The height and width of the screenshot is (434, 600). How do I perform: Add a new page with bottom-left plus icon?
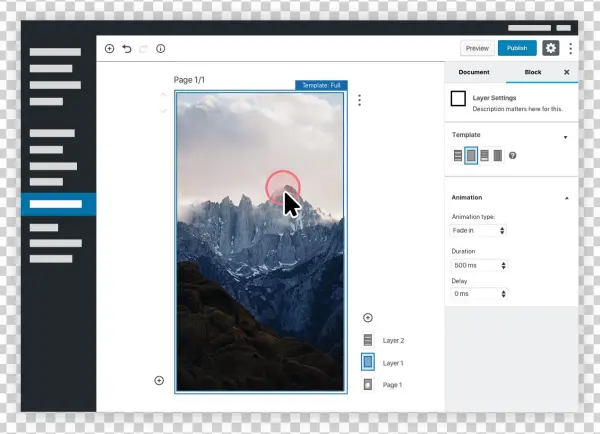tap(159, 380)
